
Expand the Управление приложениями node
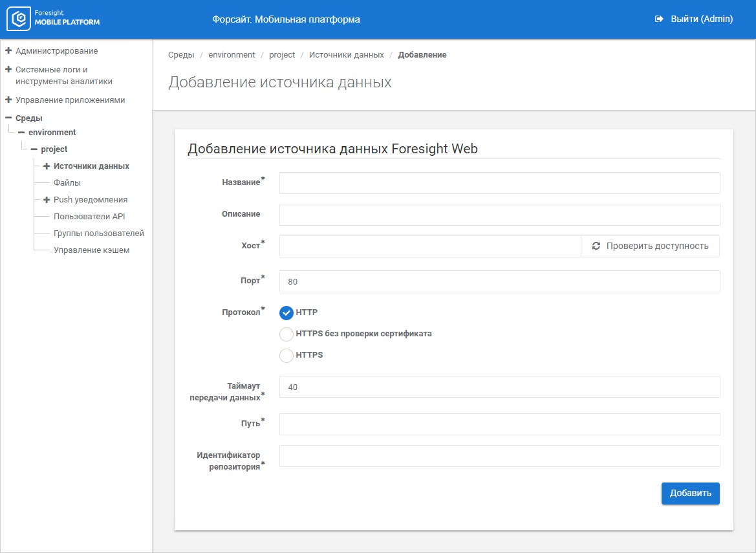pos(8,100)
